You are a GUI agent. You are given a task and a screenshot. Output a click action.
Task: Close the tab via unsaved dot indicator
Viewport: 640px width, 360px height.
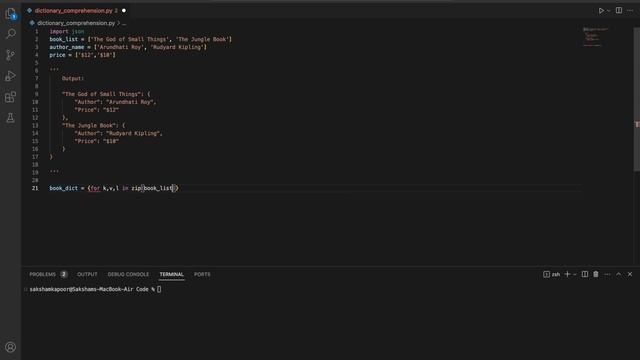click(x=124, y=11)
